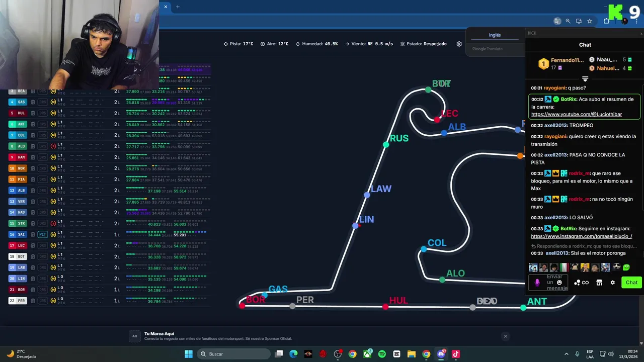Image resolution: width=644 pixels, height=362 pixels.
Task: Click Fernando11 top gifter entry
Action: coord(560,64)
